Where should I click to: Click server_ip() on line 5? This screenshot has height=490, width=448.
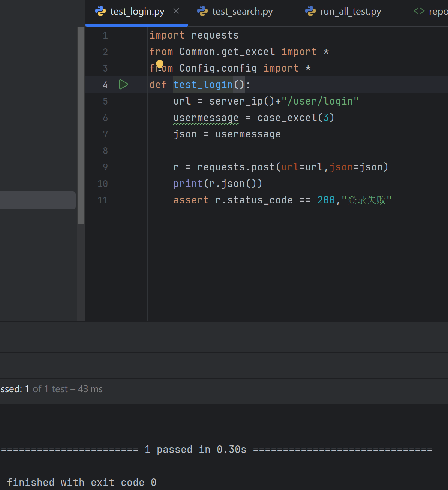[x=242, y=101]
